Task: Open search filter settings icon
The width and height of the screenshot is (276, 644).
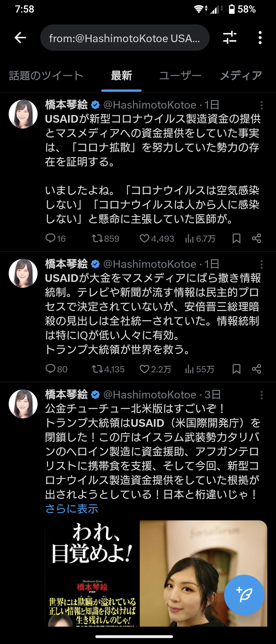Action: (x=229, y=38)
